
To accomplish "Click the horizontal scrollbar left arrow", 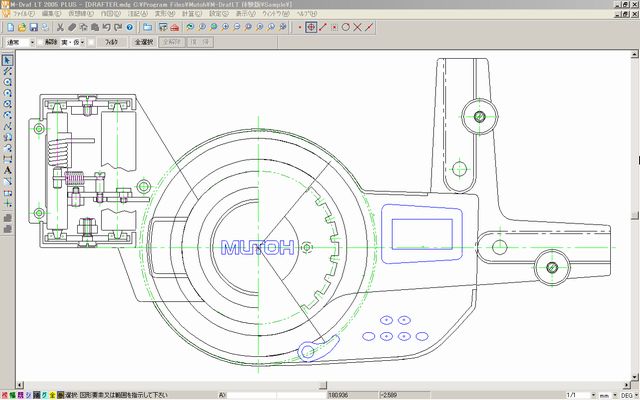I will pos(20,385).
